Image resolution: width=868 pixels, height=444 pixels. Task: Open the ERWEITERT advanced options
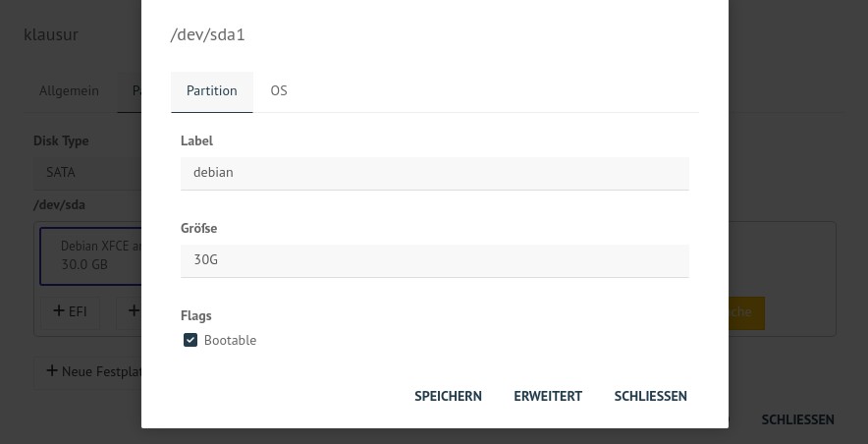(548, 396)
